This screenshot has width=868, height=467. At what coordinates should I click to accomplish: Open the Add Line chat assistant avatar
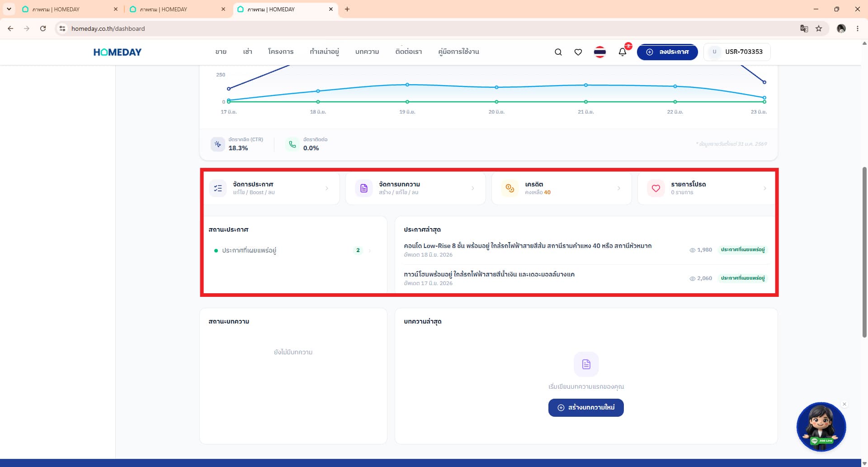[821, 427]
